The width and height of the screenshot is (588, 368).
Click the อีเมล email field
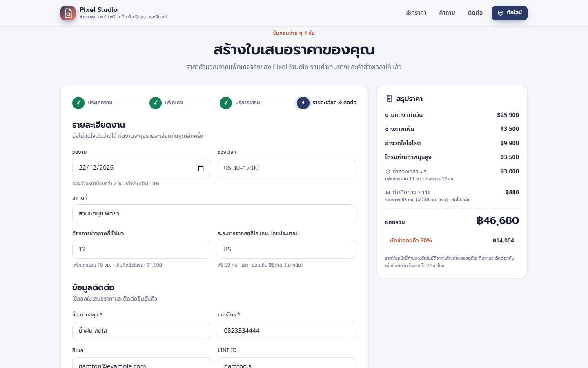click(x=142, y=363)
